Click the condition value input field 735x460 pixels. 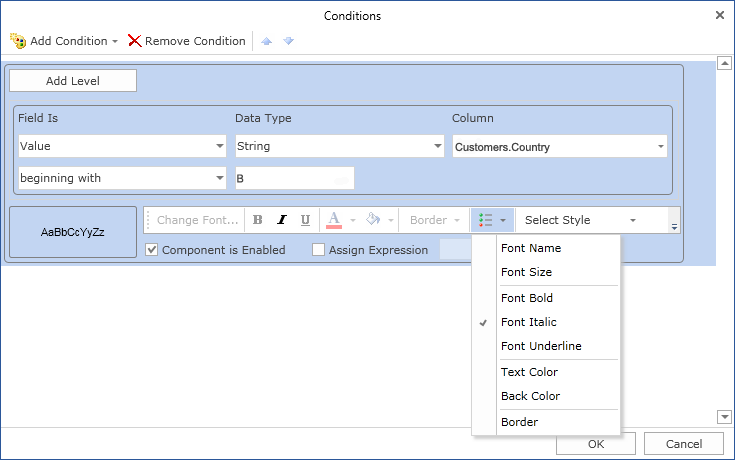[294, 178]
